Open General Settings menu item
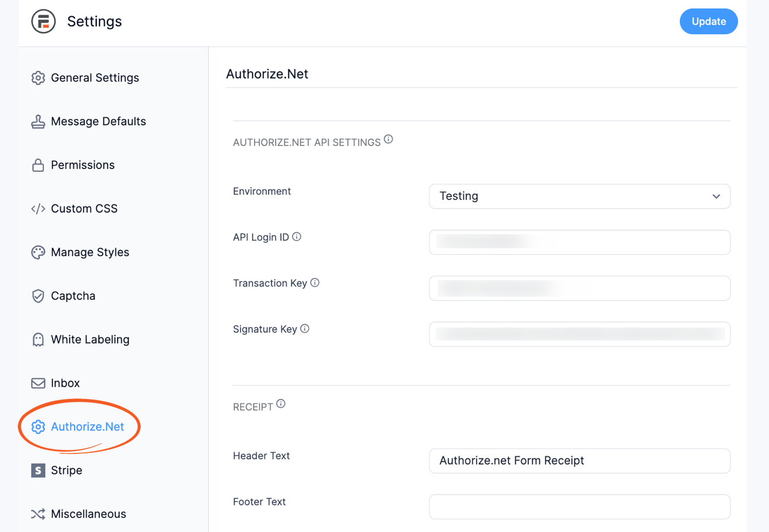Image resolution: width=769 pixels, height=532 pixels. pyautogui.click(x=85, y=78)
